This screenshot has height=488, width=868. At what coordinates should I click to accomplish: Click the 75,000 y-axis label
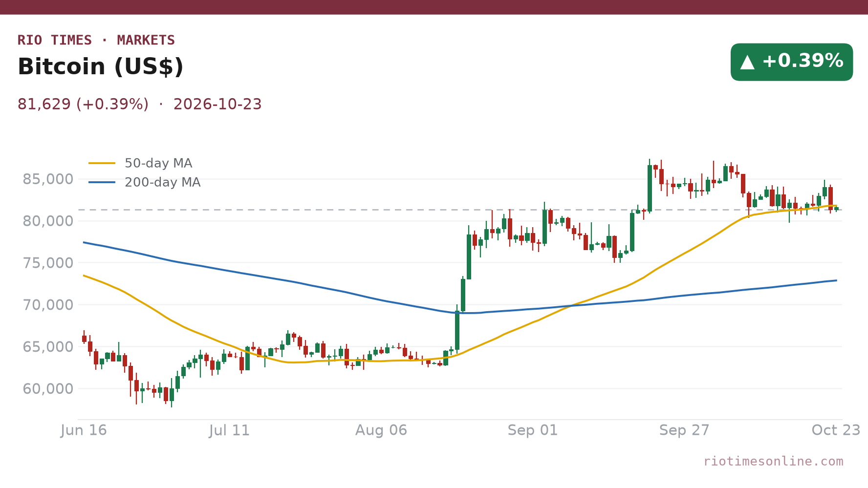(x=48, y=263)
